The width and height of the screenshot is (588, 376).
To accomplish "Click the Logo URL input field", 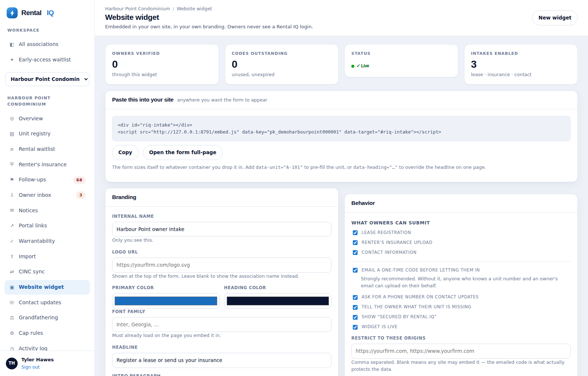I will point(222,265).
